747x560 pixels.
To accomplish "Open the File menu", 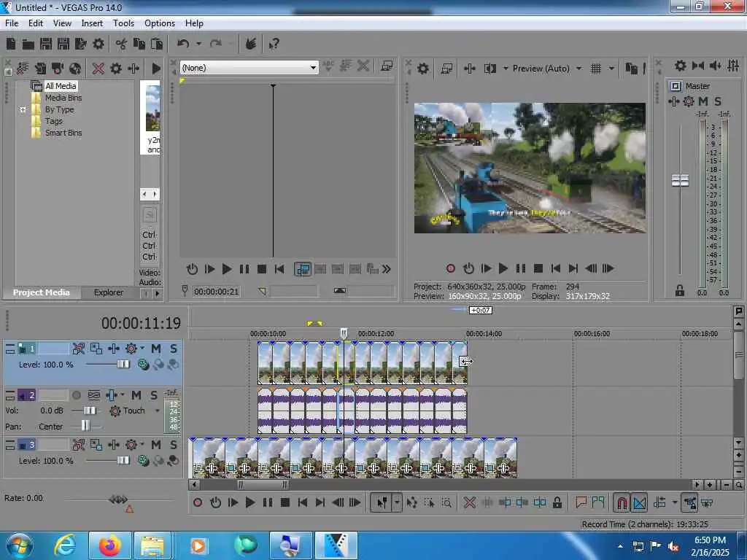I will tap(12, 23).
